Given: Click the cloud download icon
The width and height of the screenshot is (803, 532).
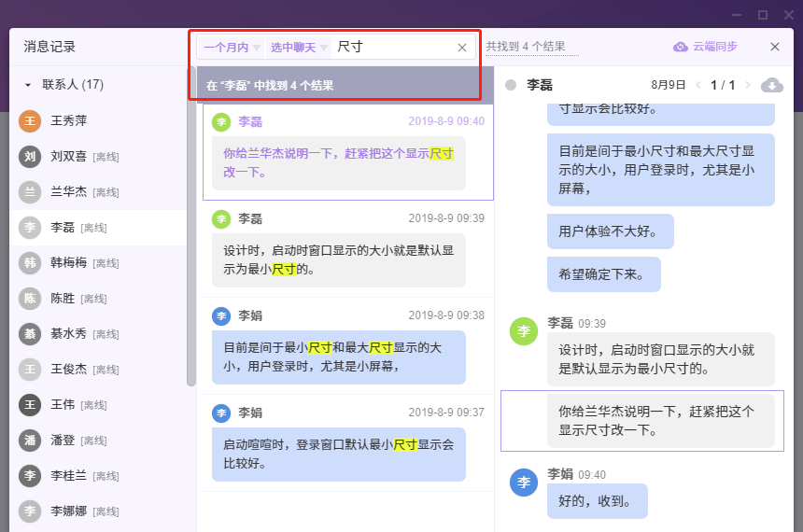Looking at the screenshot, I should point(771,86).
